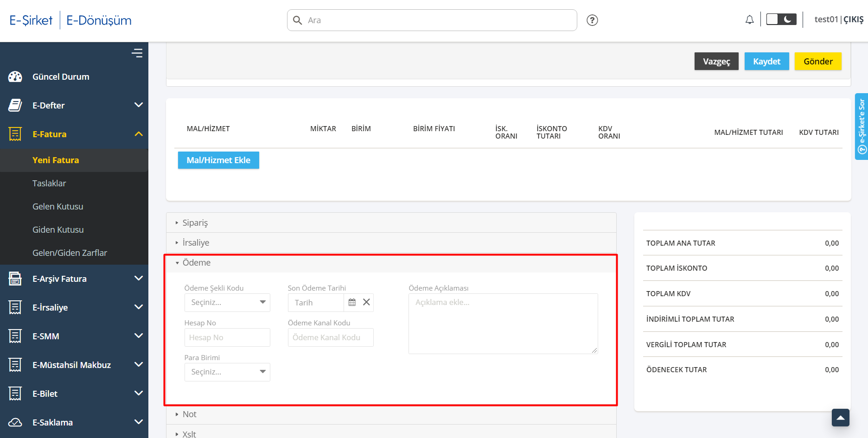Click the scroll-to-top arrow button
The image size is (868, 438).
click(x=841, y=418)
